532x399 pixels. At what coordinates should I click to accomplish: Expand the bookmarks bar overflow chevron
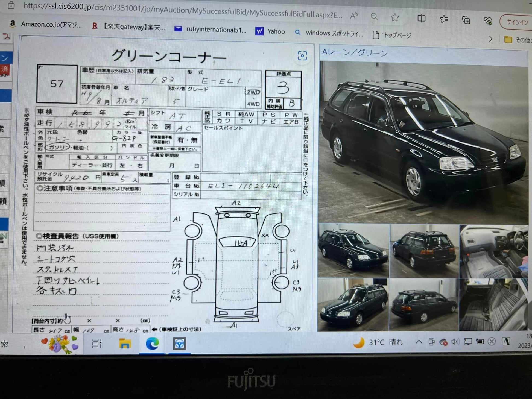point(491,39)
